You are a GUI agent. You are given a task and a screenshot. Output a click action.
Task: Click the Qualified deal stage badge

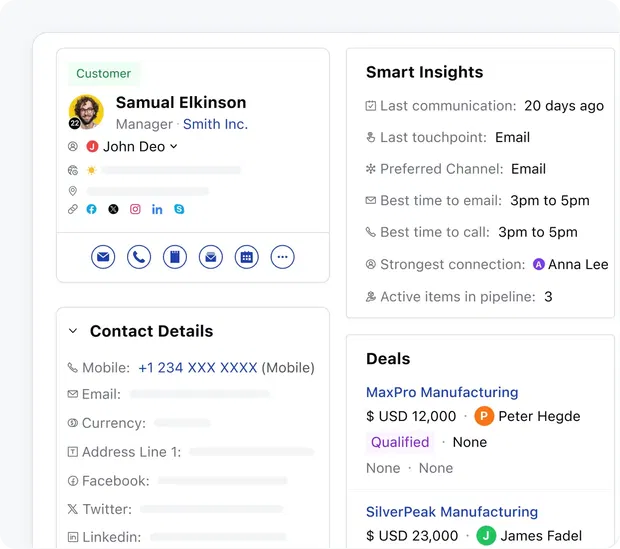400,442
